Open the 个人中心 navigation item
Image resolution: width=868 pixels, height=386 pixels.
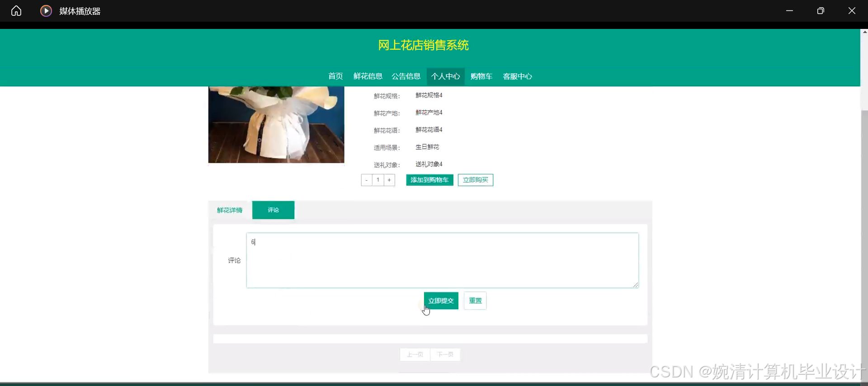445,76
